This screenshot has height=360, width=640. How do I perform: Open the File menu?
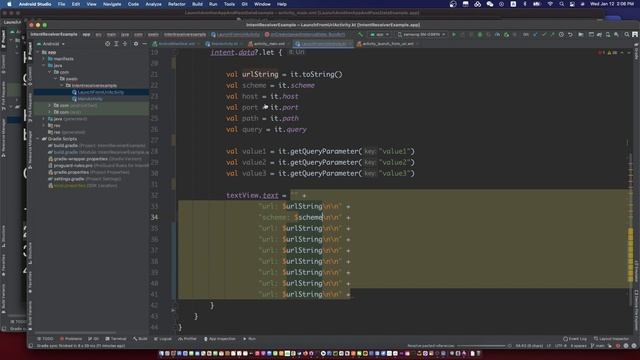click(x=61, y=4)
